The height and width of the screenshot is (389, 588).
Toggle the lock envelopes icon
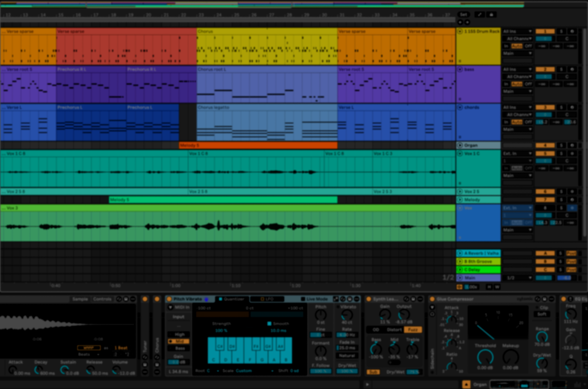click(x=491, y=15)
